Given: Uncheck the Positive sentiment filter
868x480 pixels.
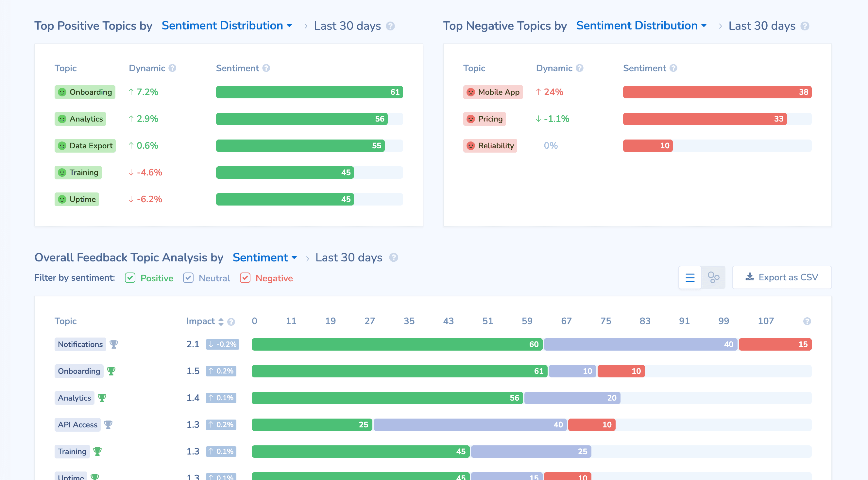Looking at the screenshot, I should tap(130, 278).
